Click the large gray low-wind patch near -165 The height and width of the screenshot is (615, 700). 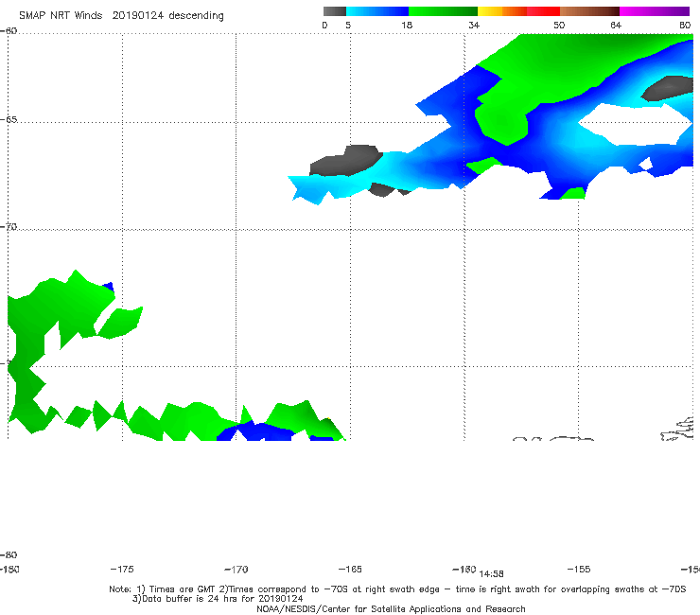[x=346, y=160]
